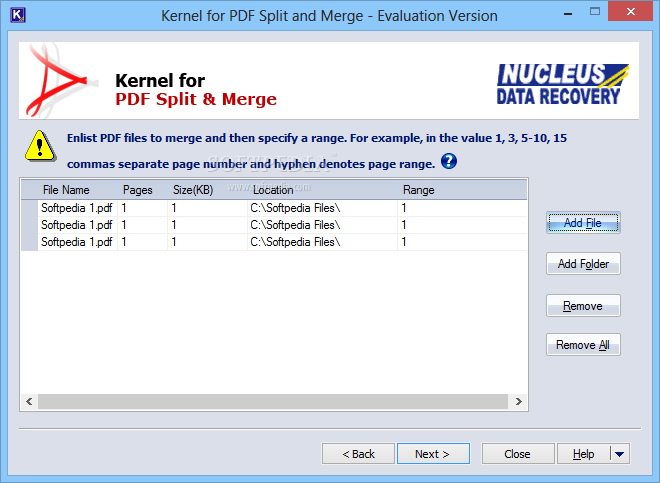Image resolution: width=660 pixels, height=483 pixels.
Task: Click the Size(KB) column header
Action: point(207,190)
